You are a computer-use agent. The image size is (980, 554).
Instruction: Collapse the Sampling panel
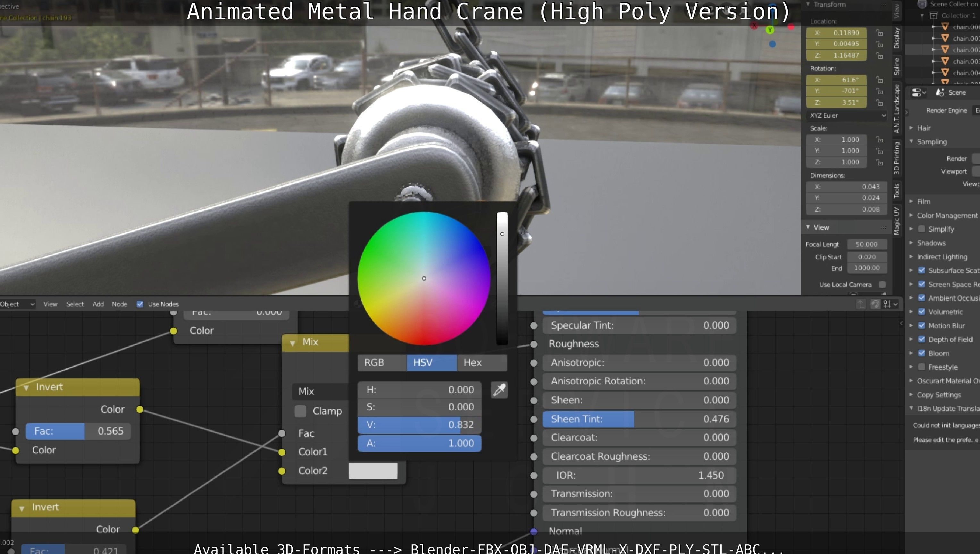[911, 141]
